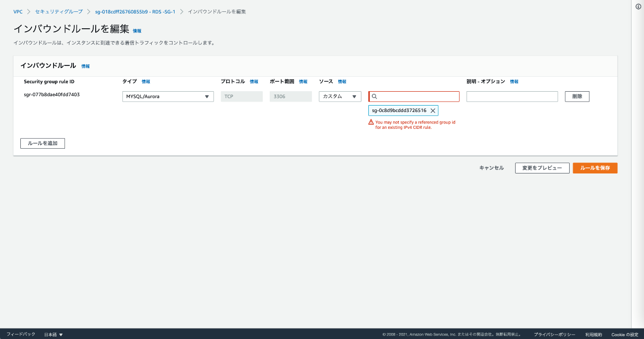Open the info panel icon at top right
The image size is (644, 339).
tap(639, 6)
